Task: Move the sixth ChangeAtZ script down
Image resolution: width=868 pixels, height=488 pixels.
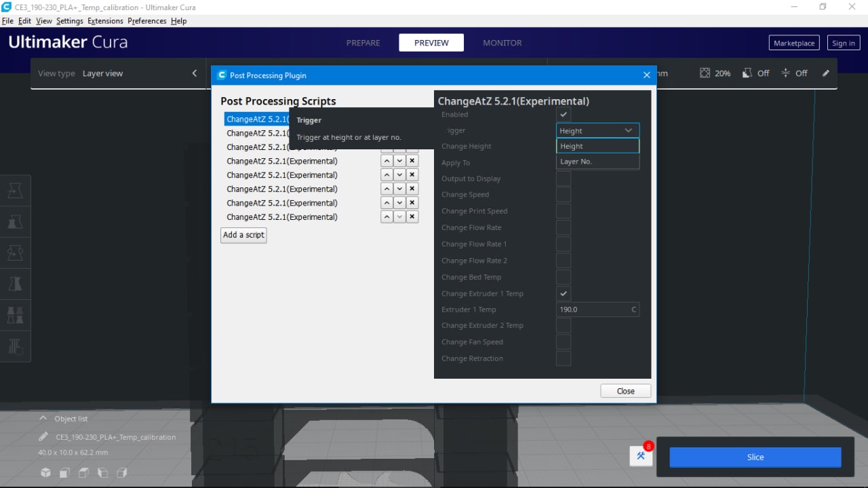Action: pyautogui.click(x=399, y=189)
